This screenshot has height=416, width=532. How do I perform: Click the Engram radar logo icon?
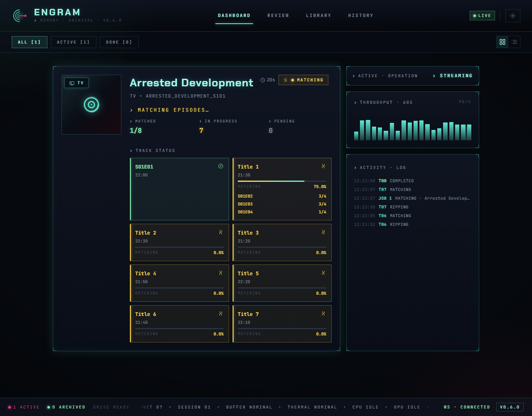[20, 16]
